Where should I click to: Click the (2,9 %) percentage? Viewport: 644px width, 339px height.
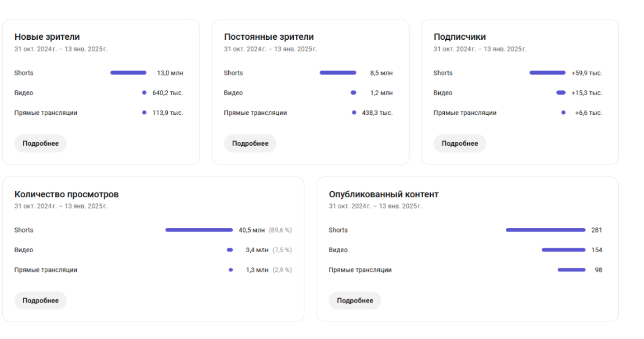click(282, 270)
